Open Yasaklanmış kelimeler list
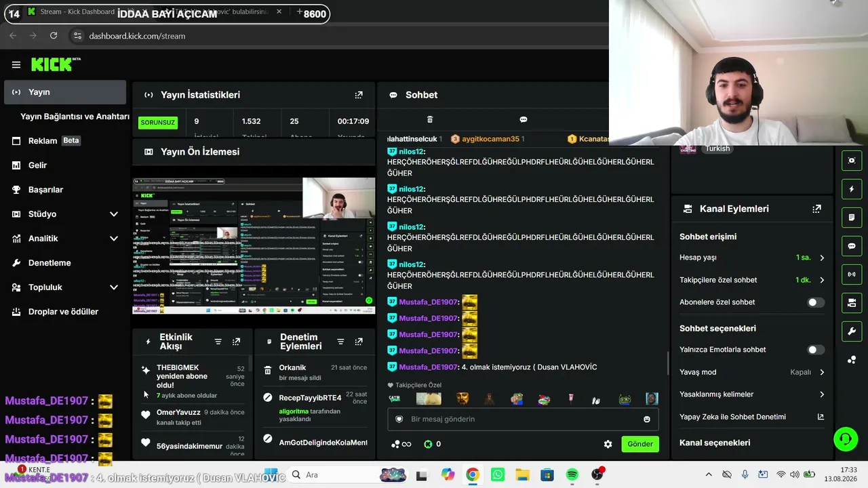 click(x=751, y=394)
